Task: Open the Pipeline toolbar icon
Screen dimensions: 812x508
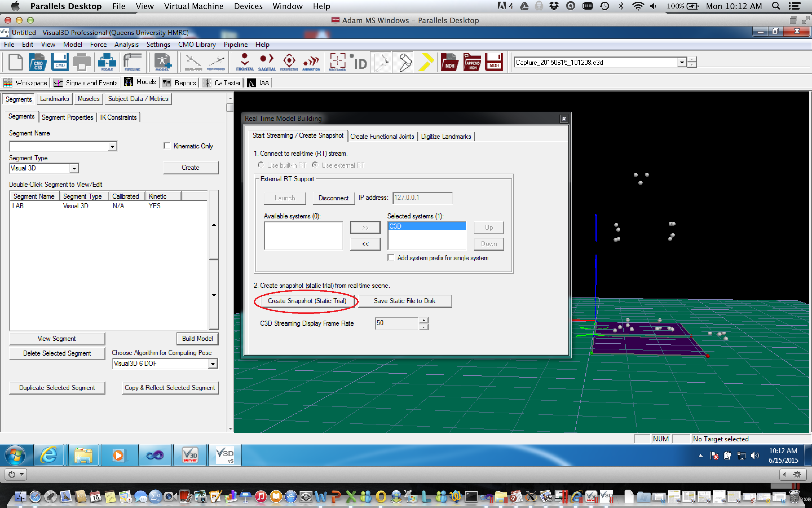Action: pos(132,62)
